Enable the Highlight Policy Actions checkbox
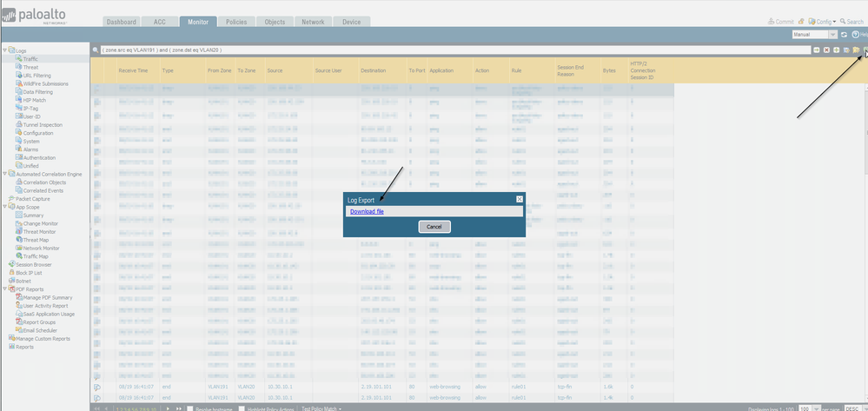The height and width of the screenshot is (411, 868). [240, 408]
